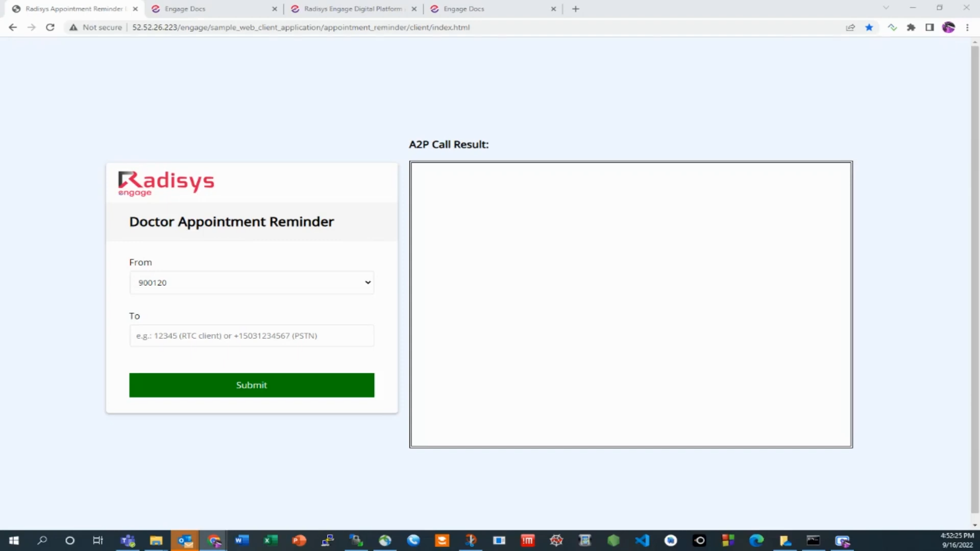Submit the appointment reminder form
The image size is (980, 551).
(252, 385)
